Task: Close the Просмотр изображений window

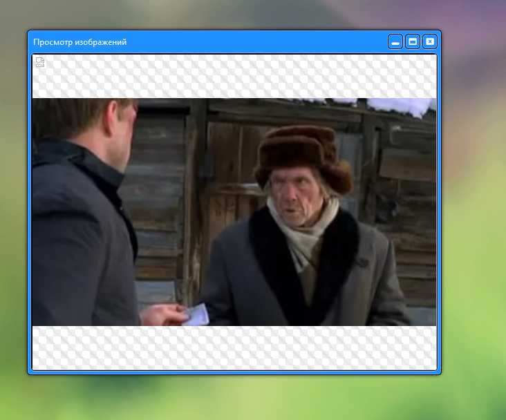Action: [430, 41]
